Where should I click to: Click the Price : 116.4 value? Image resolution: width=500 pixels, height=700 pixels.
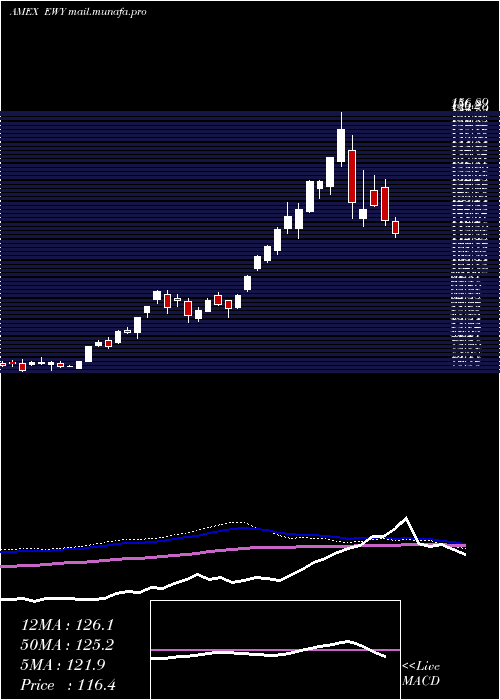coord(68,685)
